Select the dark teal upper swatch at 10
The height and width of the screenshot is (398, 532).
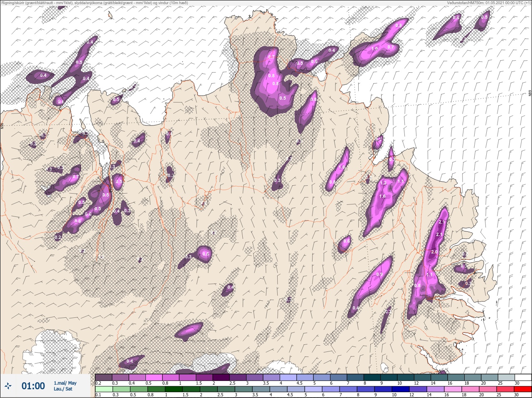(406, 377)
